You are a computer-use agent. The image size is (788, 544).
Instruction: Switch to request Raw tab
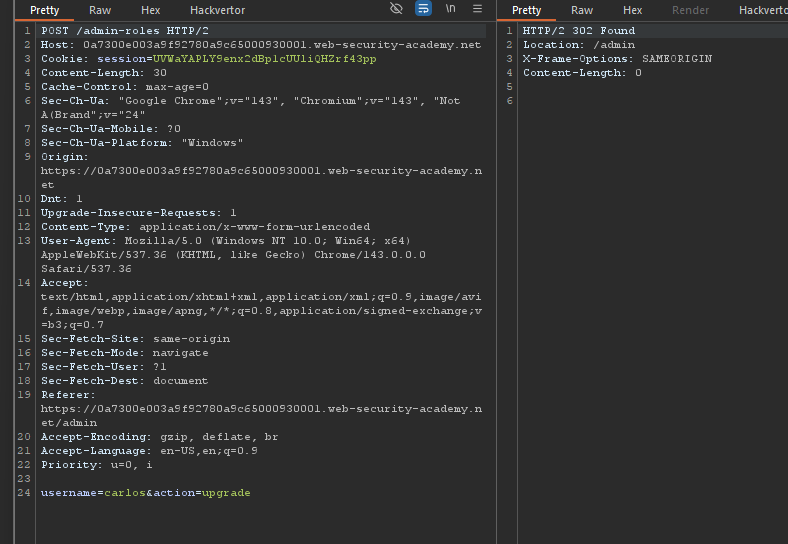pos(100,10)
